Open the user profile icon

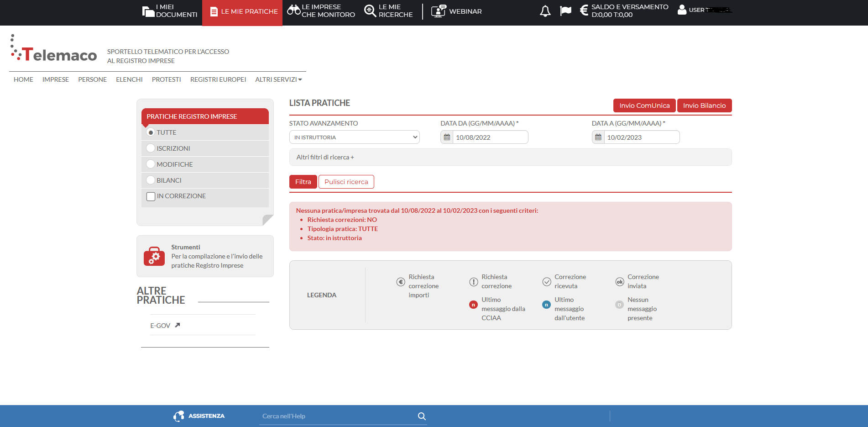pos(682,10)
